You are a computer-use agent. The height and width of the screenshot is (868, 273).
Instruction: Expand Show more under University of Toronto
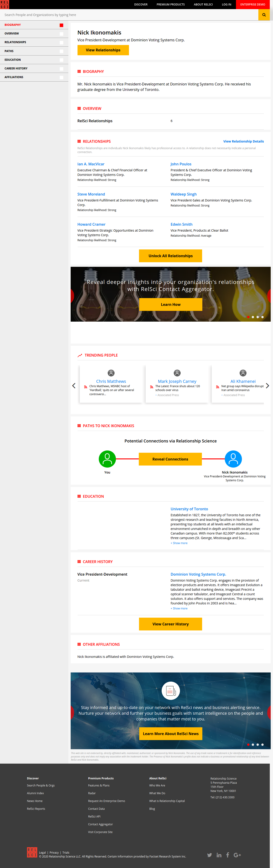tap(179, 543)
